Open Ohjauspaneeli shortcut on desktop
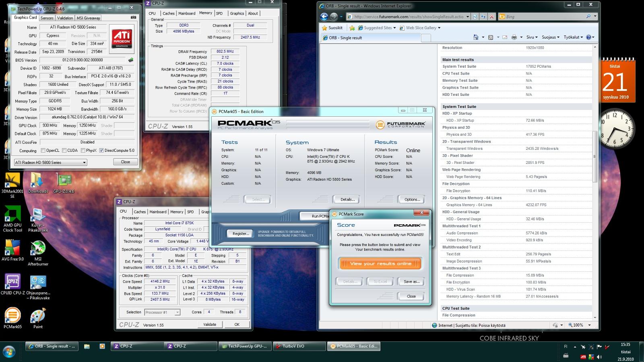Viewport: 644px width, 362px height. tap(38, 288)
